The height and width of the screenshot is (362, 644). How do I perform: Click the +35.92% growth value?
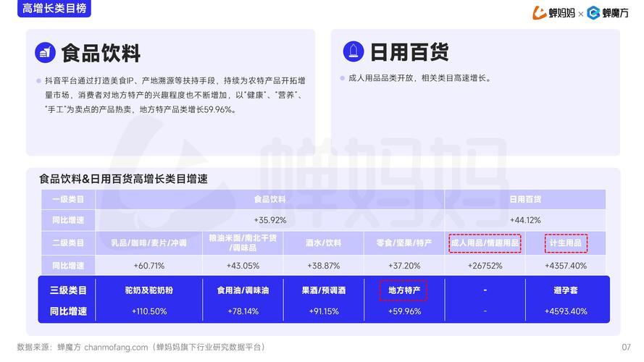(269, 220)
